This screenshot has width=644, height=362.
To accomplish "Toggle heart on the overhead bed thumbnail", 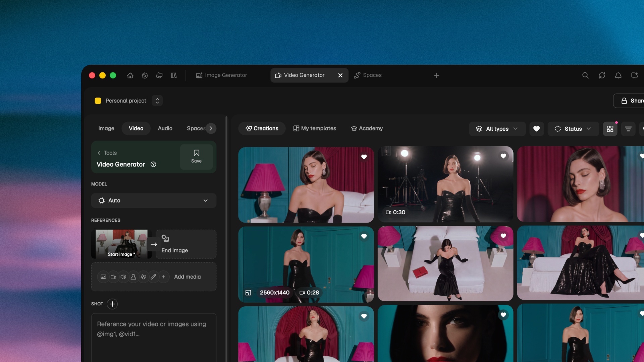I will 503,236.
